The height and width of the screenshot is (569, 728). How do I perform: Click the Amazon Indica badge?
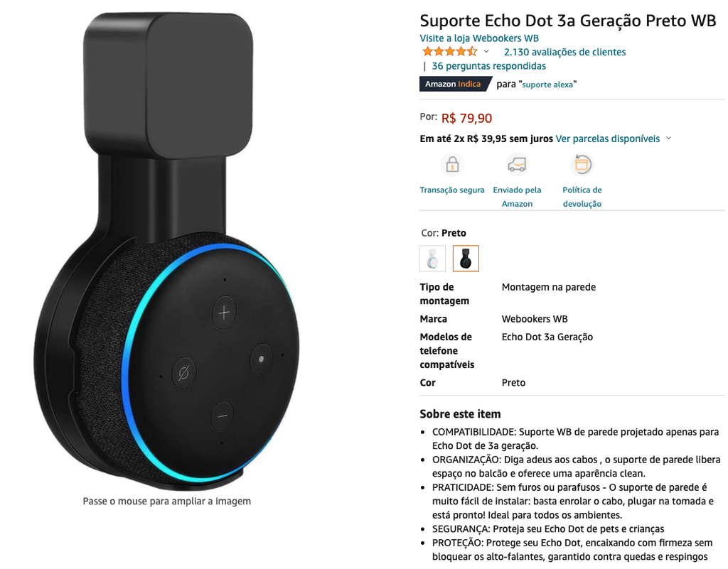(x=454, y=84)
